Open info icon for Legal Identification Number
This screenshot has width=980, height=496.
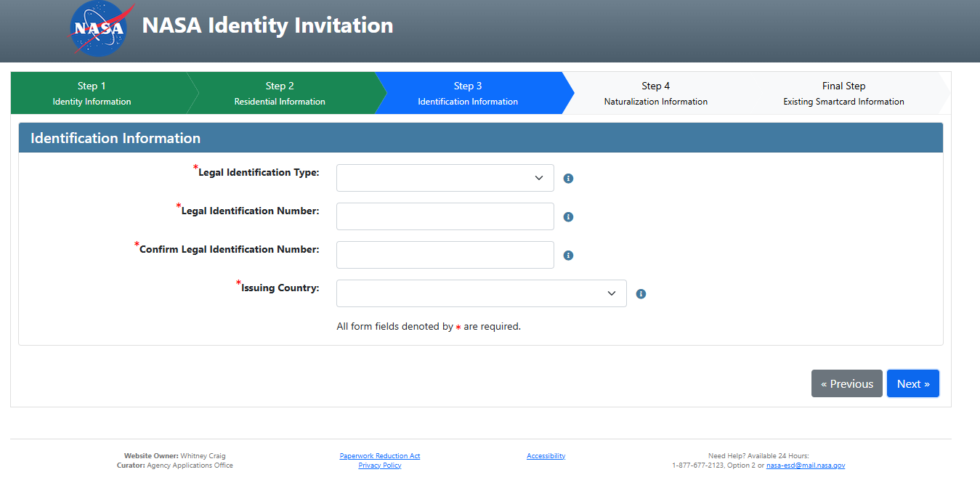point(569,217)
